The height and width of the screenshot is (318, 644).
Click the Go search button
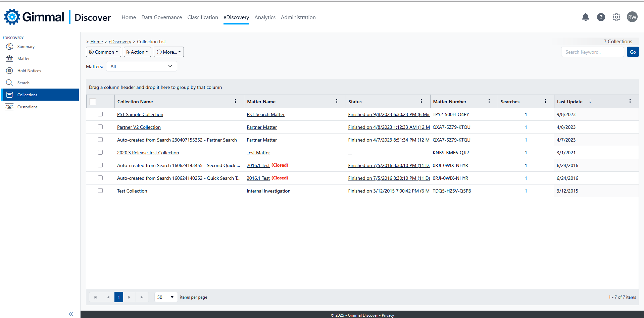click(x=633, y=52)
